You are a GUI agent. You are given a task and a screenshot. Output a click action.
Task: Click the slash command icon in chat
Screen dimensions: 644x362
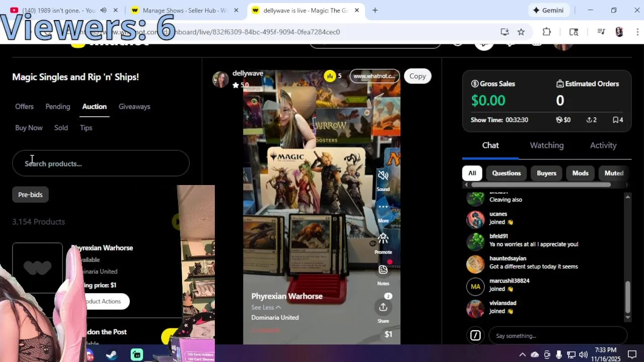475,335
